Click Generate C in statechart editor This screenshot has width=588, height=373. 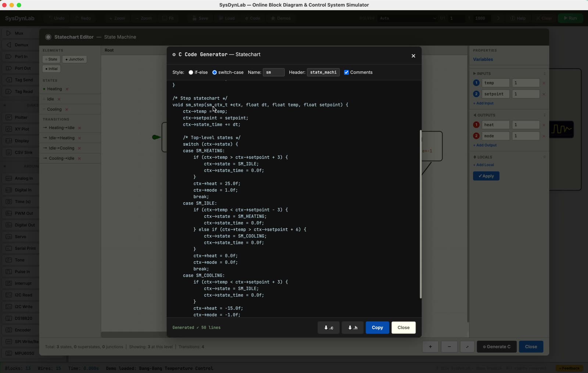click(x=496, y=347)
